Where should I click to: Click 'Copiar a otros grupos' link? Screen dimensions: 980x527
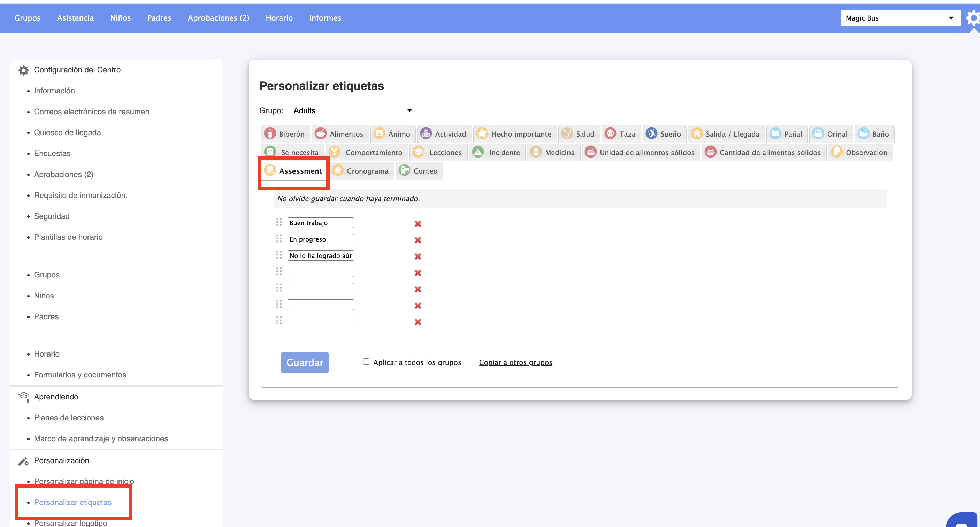[x=515, y=362]
